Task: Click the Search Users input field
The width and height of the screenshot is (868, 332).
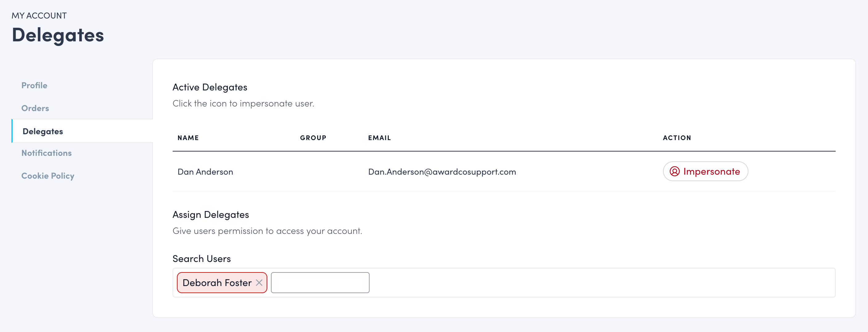Action: tap(319, 283)
